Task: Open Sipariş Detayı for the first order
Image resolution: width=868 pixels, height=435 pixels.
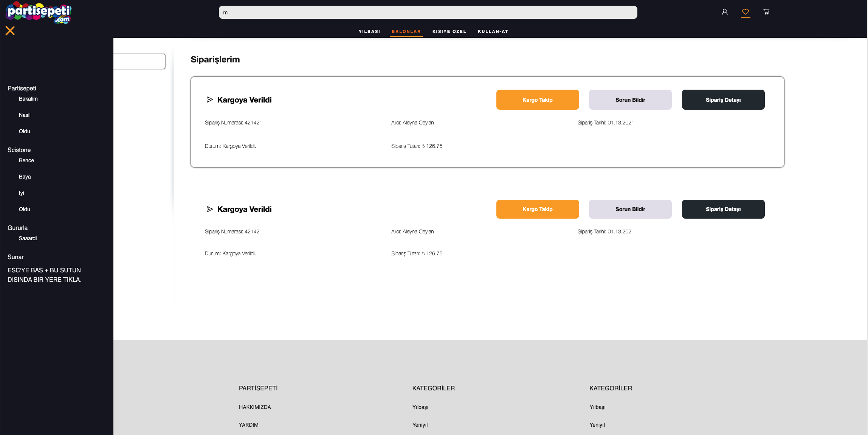Action: pos(723,99)
